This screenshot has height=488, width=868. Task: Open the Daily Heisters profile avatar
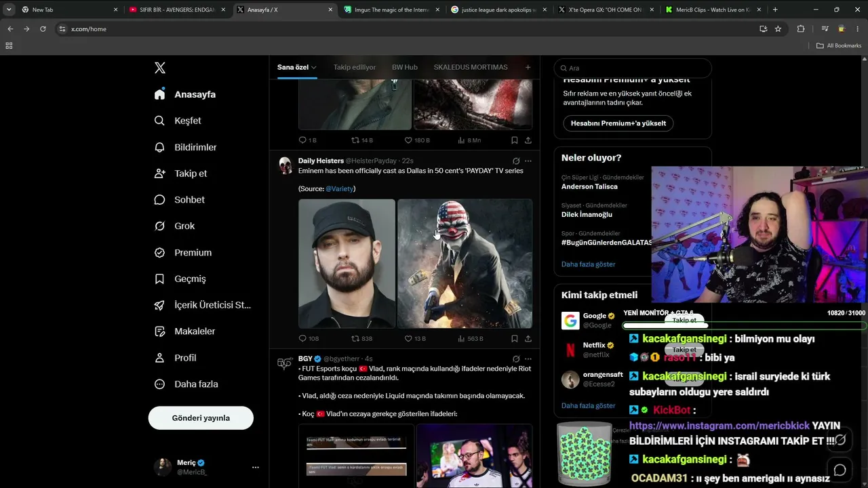click(285, 166)
